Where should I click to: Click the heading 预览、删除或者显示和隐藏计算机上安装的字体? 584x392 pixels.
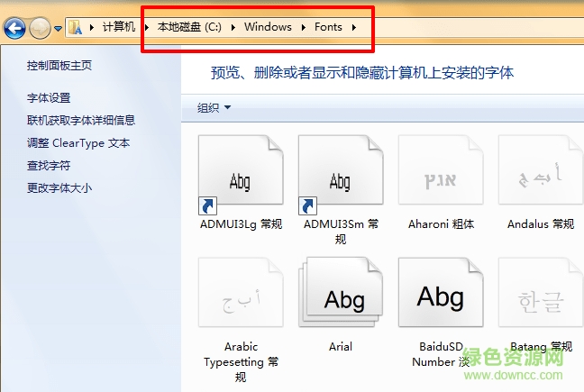coord(362,73)
